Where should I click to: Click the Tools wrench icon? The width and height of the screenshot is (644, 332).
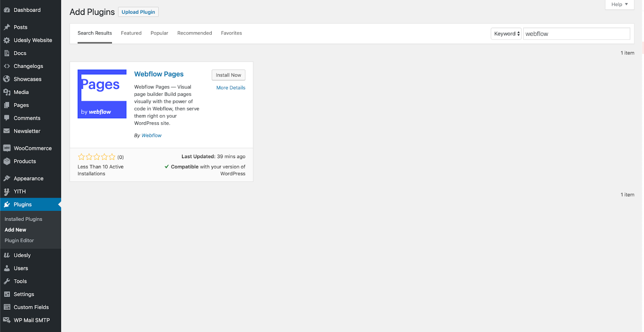[x=7, y=281]
